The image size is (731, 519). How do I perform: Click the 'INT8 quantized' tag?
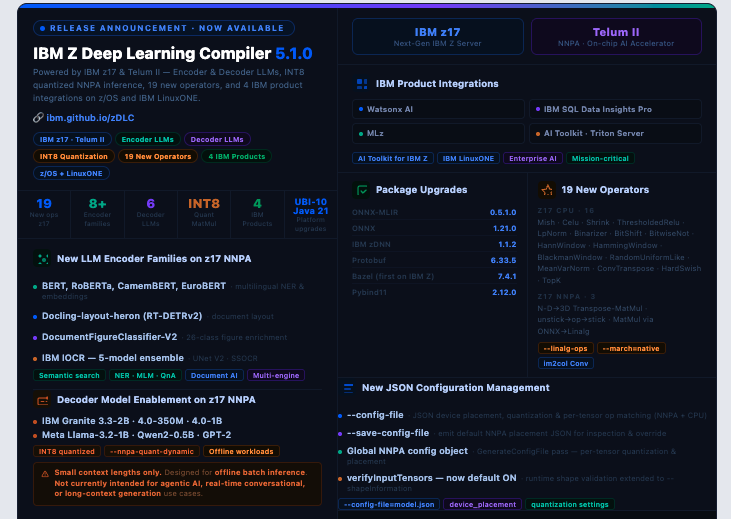click(67, 451)
